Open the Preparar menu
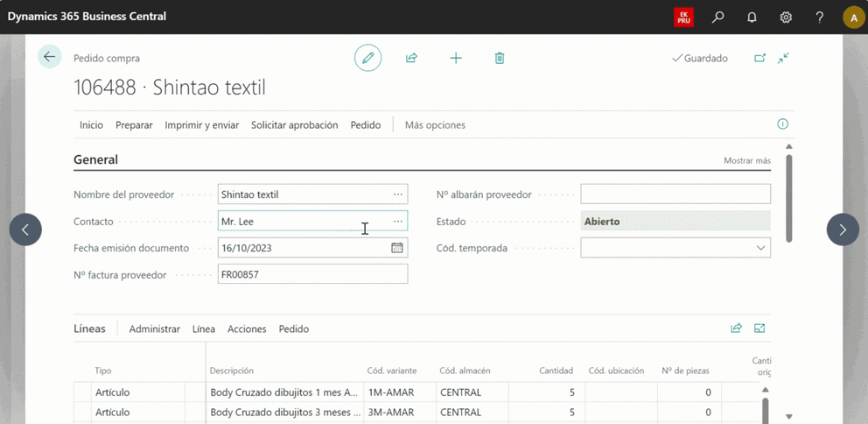The width and height of the screenshot is (868, 424). point(134,125)
